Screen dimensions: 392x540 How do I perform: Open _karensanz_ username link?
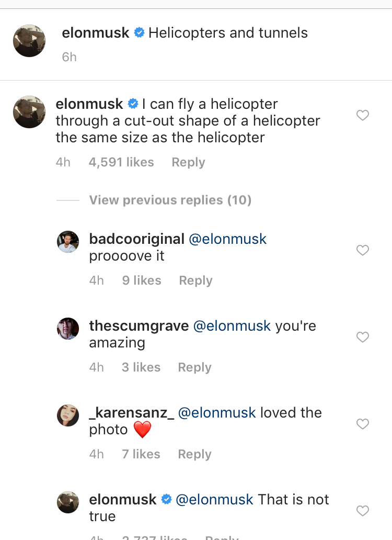pyautogui.click(x=132, y=412)
